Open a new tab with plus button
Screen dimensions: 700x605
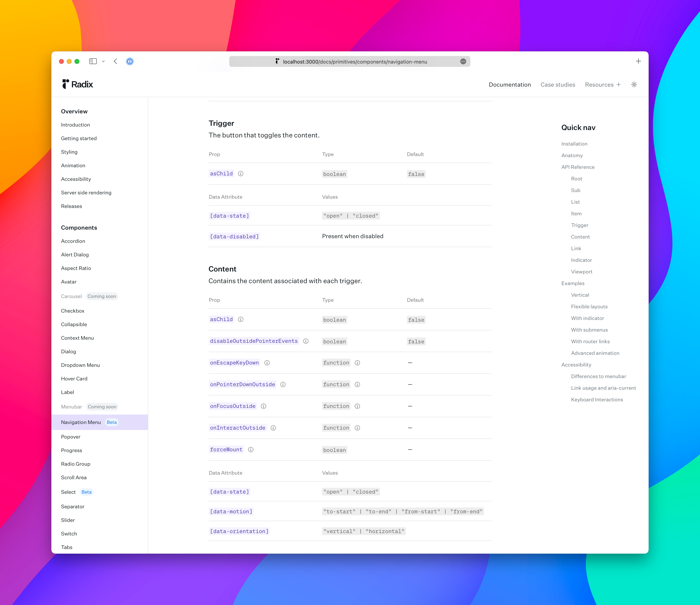638,61
